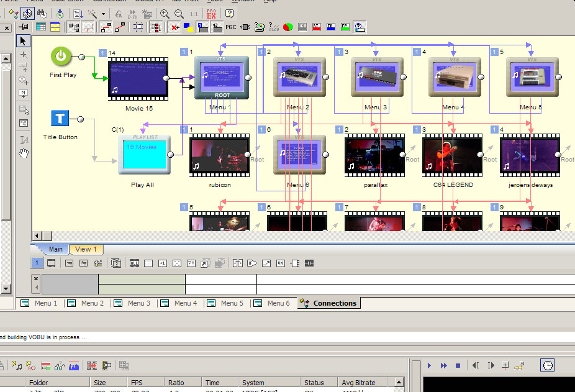Click the PRO FX toolbar icon
This screenshot has height=392, width=575.
pos(211,13)
